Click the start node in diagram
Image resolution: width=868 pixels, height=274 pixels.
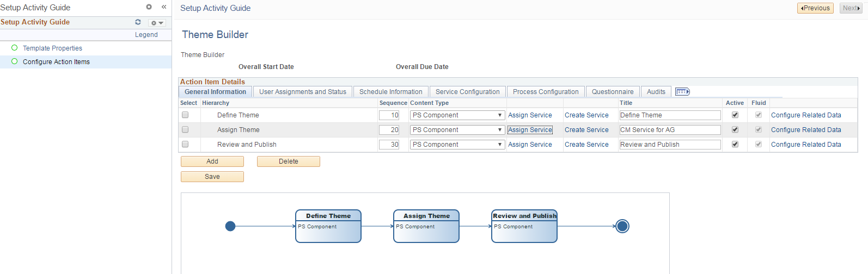230,226
